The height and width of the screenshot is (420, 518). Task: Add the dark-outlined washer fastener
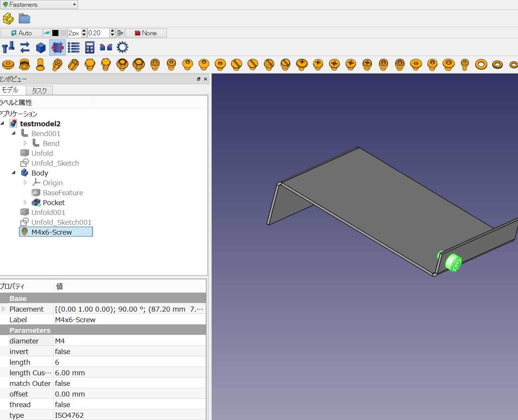tap(497, 65)
